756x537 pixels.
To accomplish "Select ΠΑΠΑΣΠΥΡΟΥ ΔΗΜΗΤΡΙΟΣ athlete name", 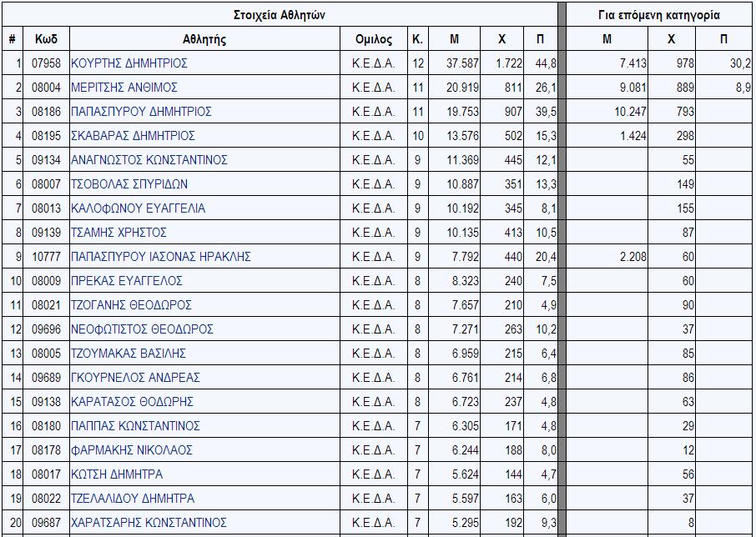I will (141, 111).
